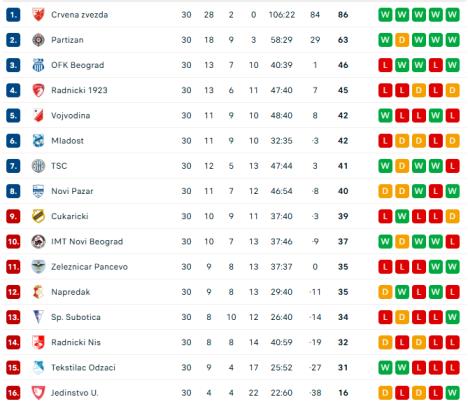Viewport: 468px width, 404px height.
Task: Open the OFK Beograd team logo
Action: click(x=38, y=65)
